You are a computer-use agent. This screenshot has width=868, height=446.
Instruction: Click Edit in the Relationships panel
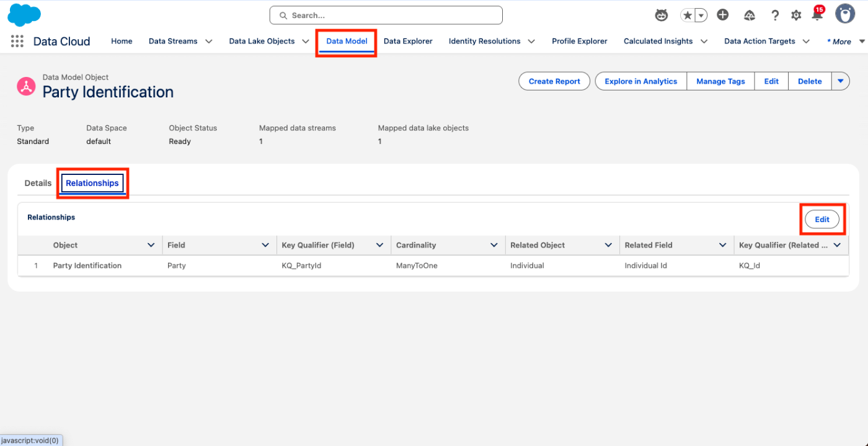822,220
